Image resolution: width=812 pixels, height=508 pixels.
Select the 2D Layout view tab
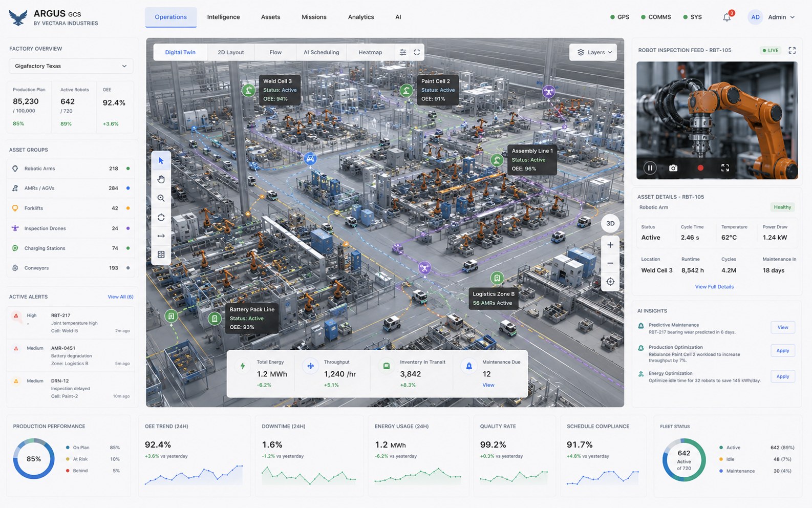tap(231, 52)
